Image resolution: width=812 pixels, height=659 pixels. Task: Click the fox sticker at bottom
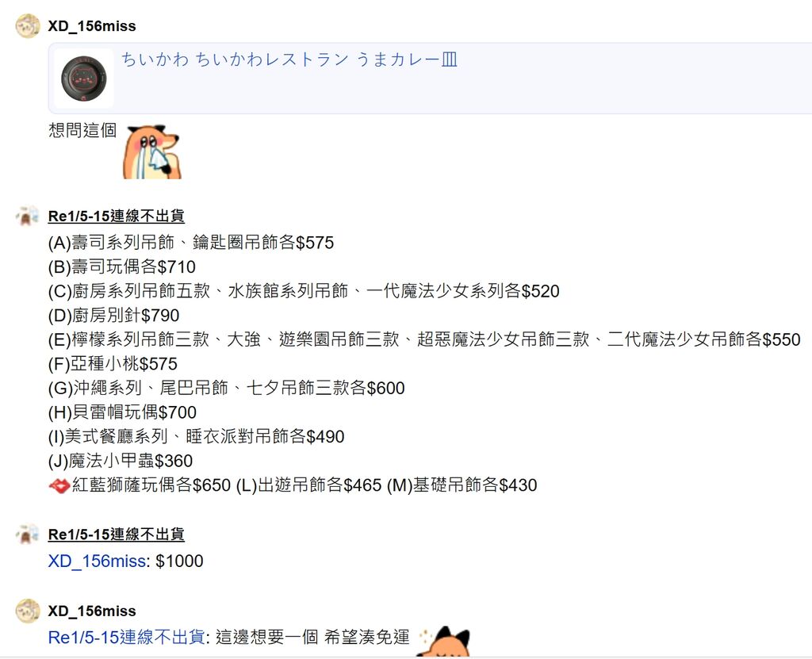(x=445, y=642)
